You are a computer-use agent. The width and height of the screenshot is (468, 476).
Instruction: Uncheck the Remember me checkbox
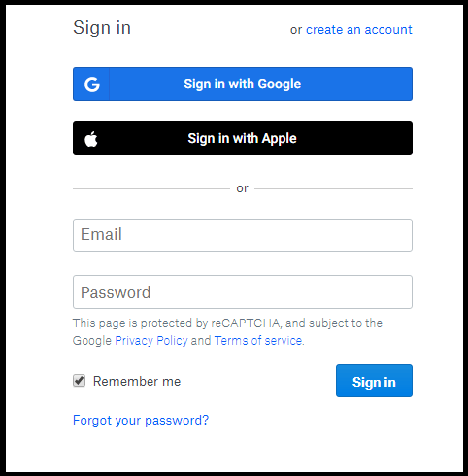[x=79, y=381]
